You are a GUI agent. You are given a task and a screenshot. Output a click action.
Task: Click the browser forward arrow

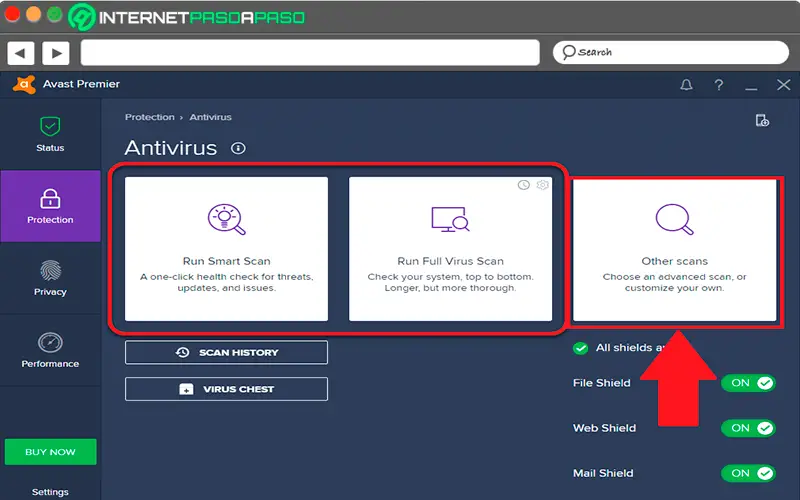click(56, 53)
